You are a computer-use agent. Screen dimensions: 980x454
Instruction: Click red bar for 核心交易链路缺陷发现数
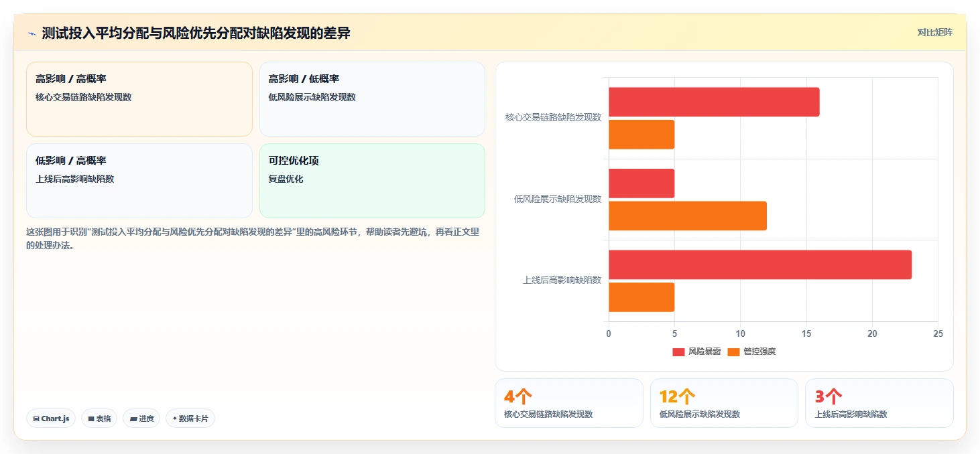(714, 102)
